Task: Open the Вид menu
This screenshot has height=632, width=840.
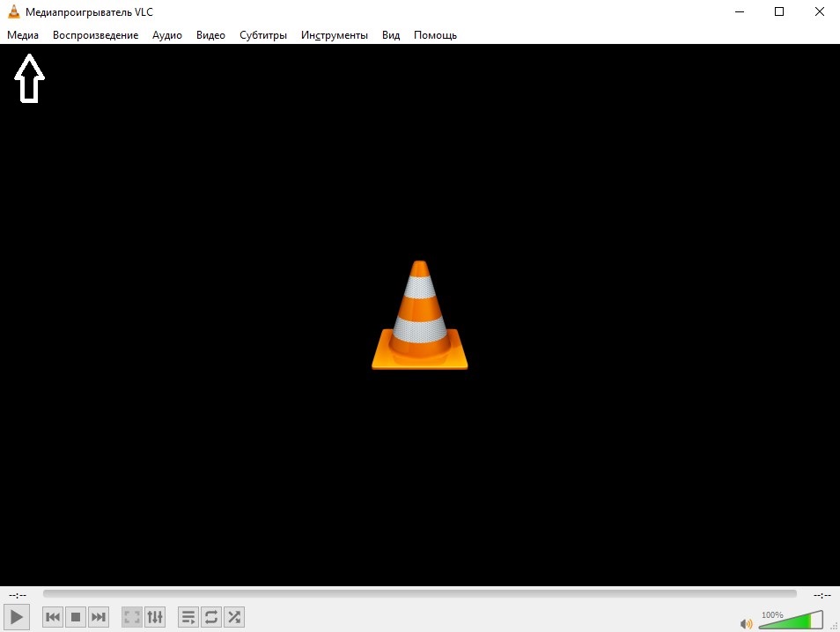Action: 391,35
